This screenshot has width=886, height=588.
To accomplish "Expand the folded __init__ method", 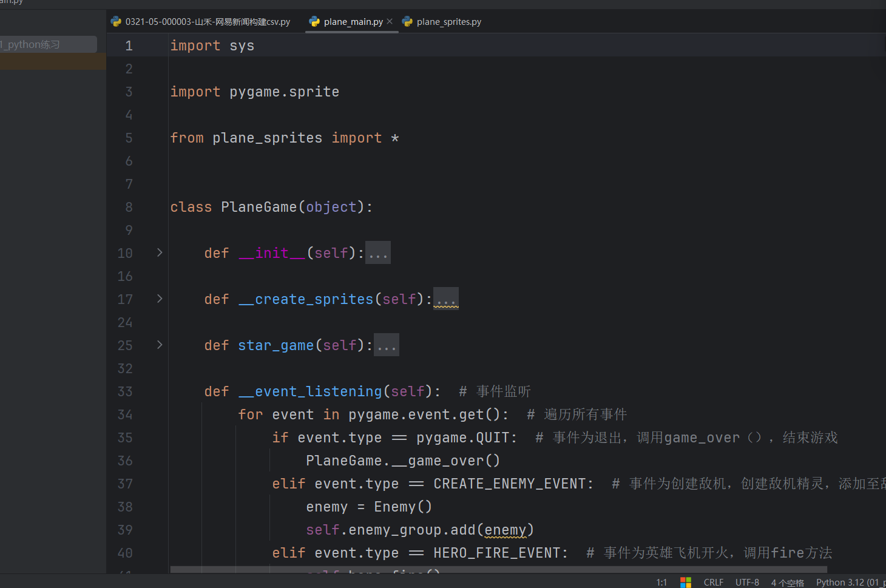I will pyautogui.click(x=160, y=252).
